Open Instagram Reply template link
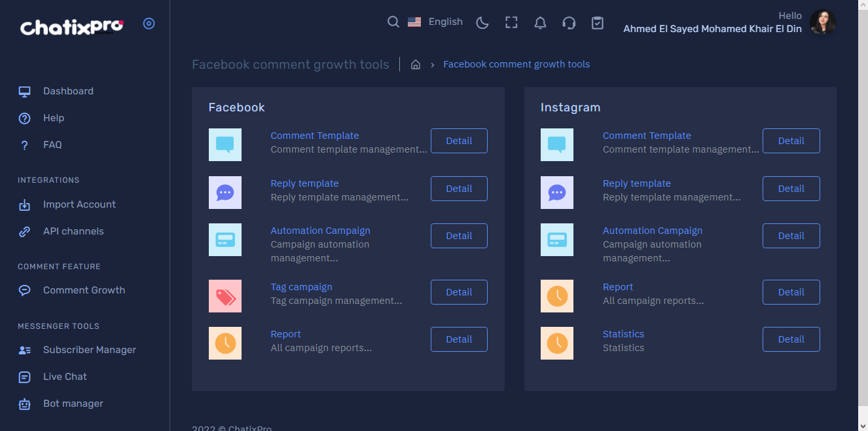868x431 pixels. click(636, 183)
